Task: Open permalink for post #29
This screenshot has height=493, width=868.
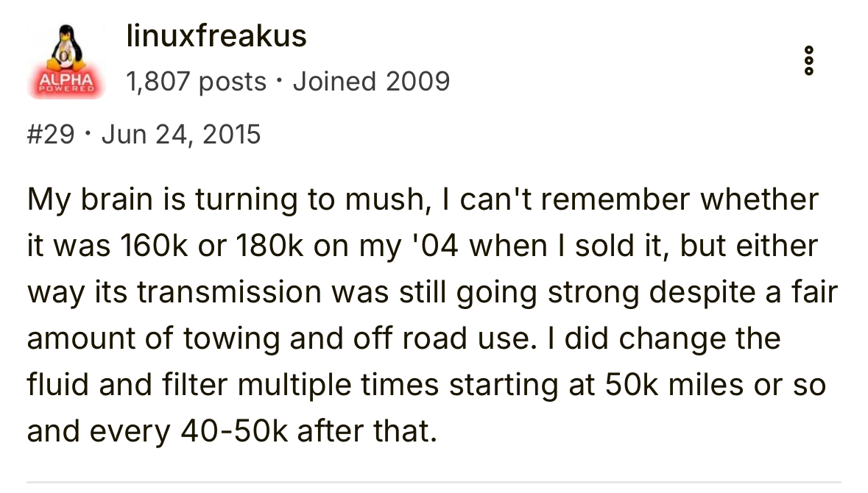Action: point(50,135)
